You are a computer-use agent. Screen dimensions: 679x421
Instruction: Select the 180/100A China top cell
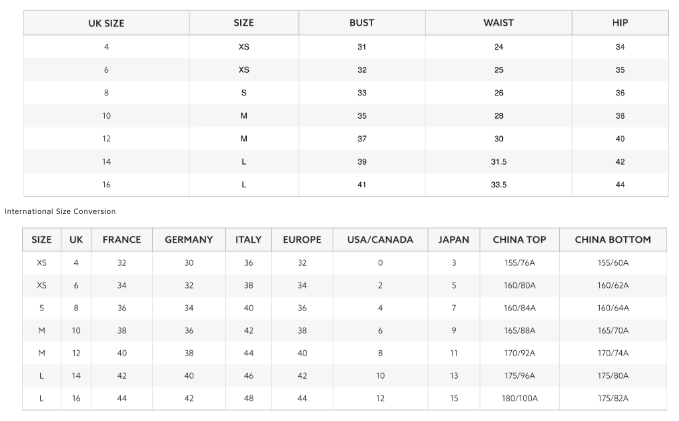click(520, 398)
